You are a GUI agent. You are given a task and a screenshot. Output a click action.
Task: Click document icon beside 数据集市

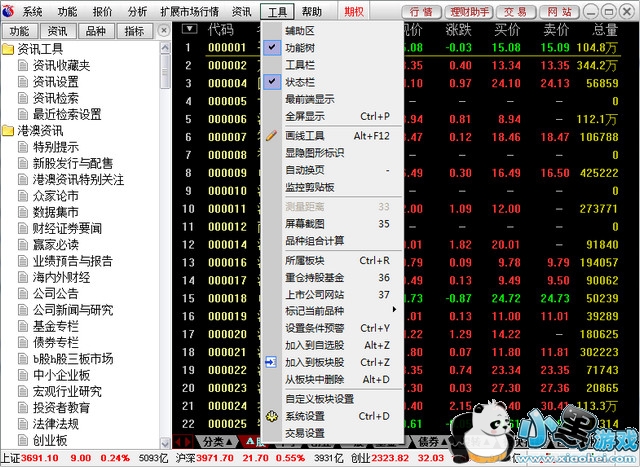tap(23, 212)
